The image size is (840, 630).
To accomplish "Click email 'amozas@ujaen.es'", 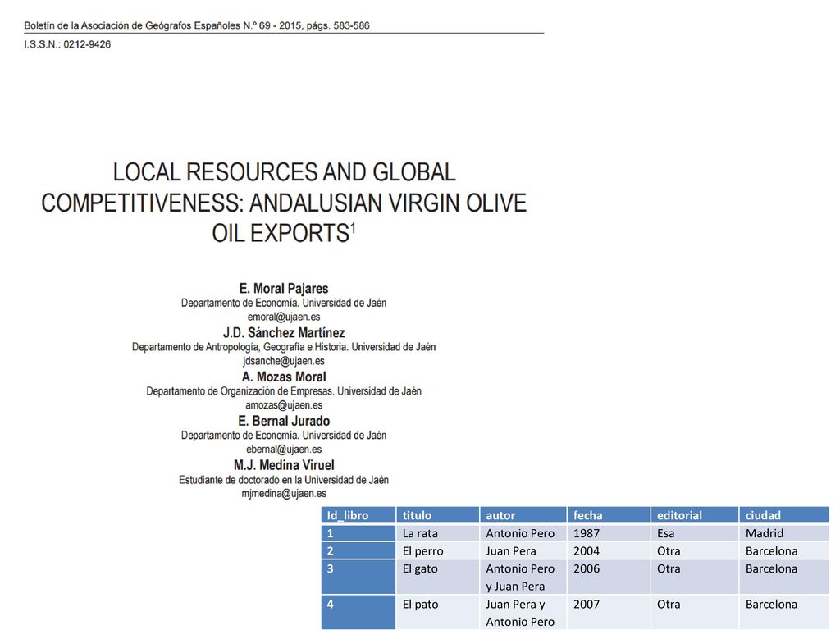I will 284,405.
